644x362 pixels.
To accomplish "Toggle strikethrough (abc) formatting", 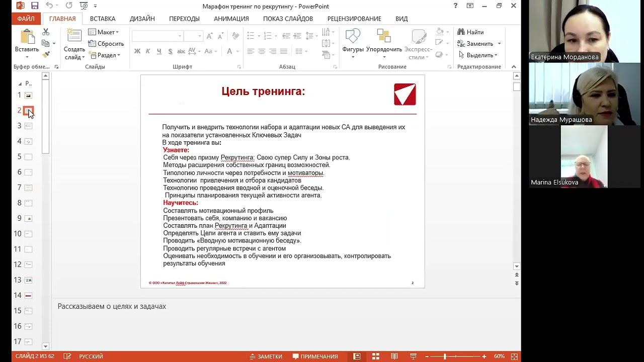I will [x=181, y=51].
